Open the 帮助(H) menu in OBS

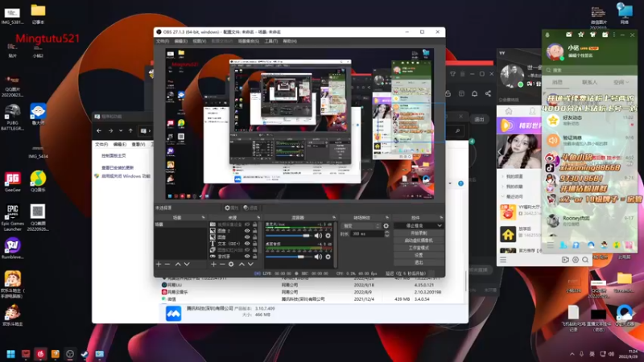pos(290,41)
